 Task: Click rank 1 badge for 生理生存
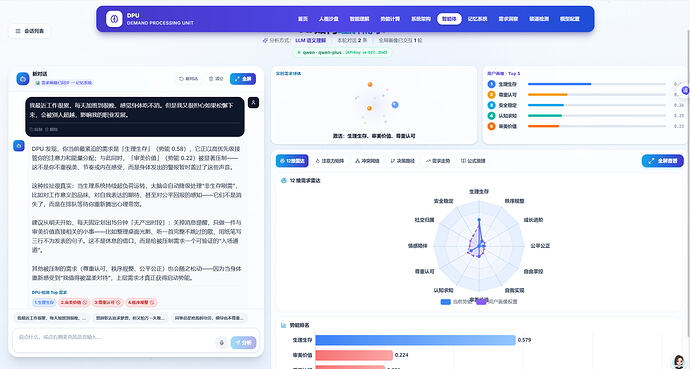click(492, 84)
